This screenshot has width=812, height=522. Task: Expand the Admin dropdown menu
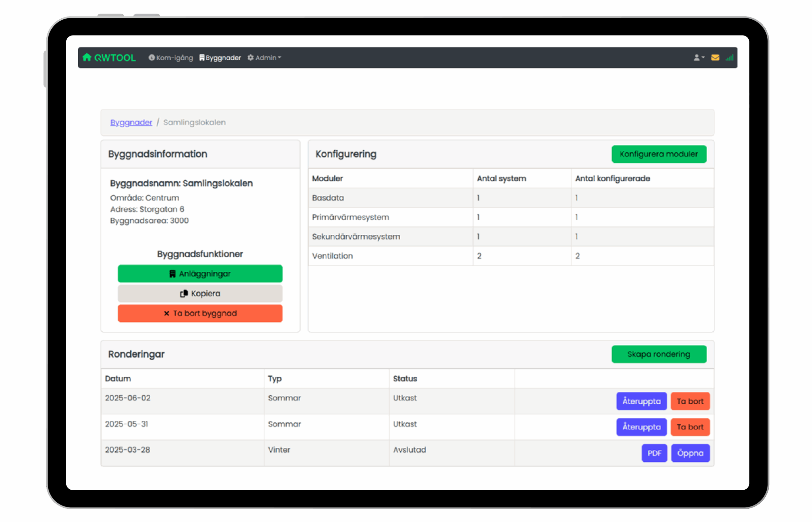(265, 58)
